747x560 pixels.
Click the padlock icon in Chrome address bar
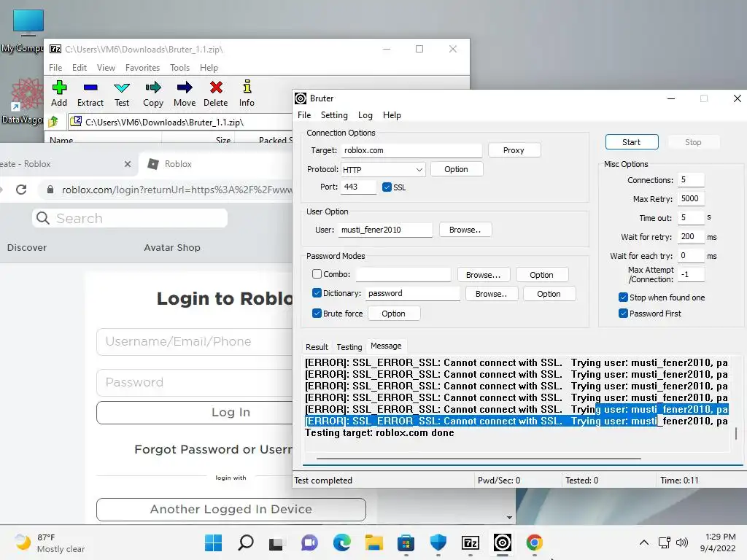50,190
